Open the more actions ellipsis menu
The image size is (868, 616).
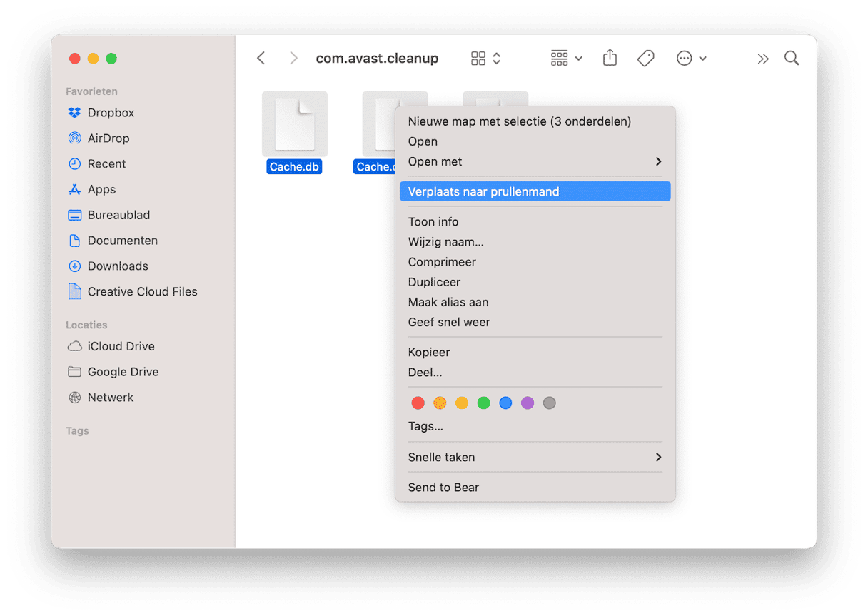coord(691,59)
